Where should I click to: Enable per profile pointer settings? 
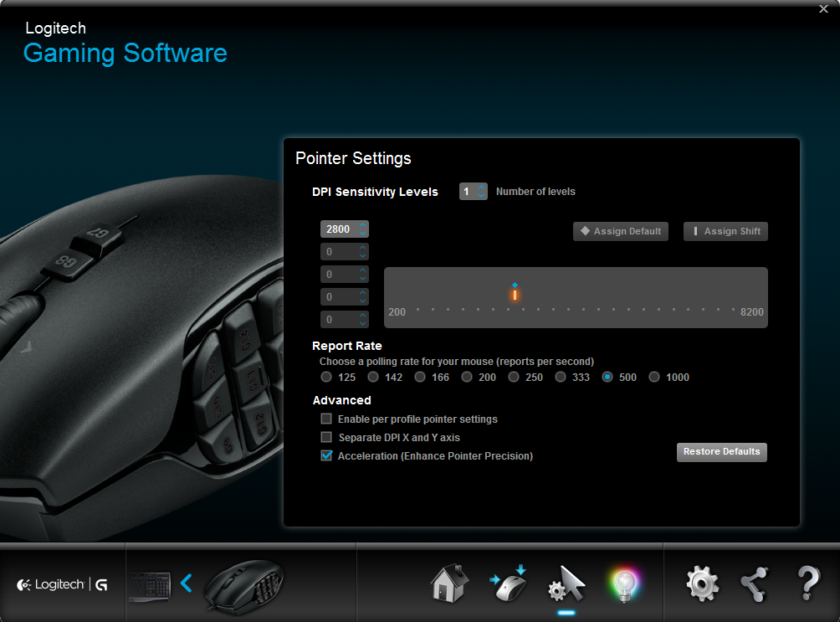[x=326, y=419]
